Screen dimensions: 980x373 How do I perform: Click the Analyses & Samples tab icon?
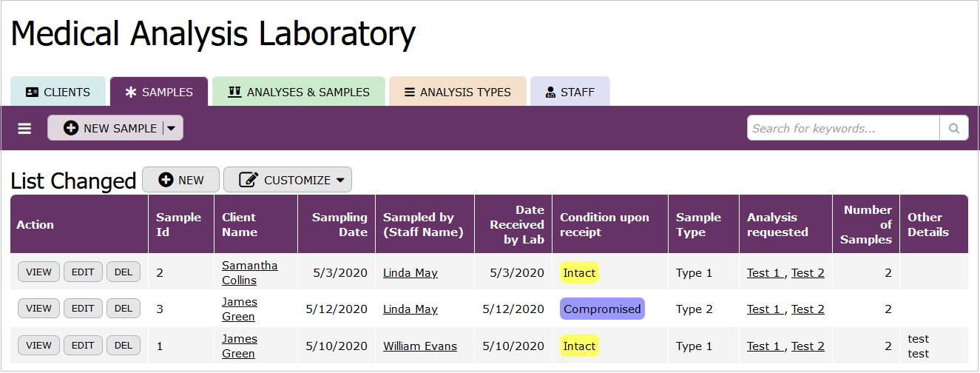[x=234, y=93]
